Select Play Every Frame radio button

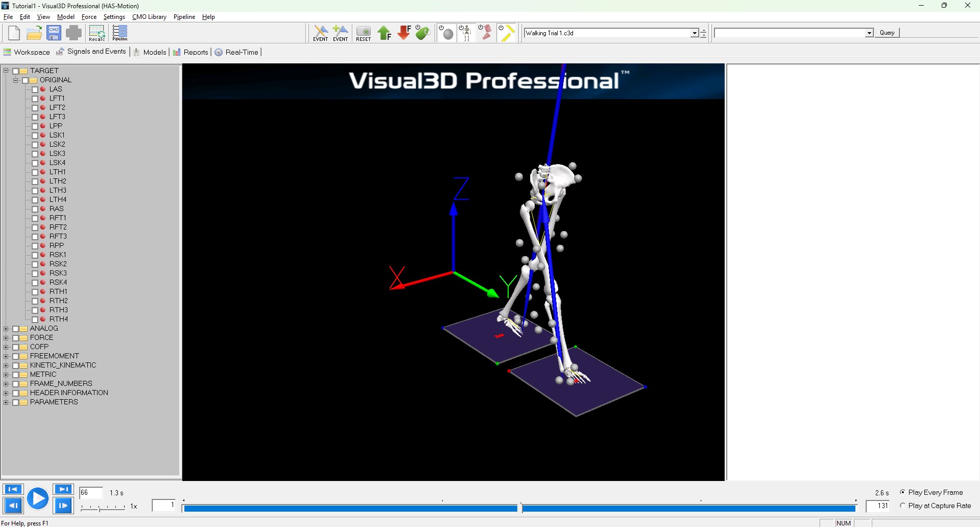click(x=903, y=492)
